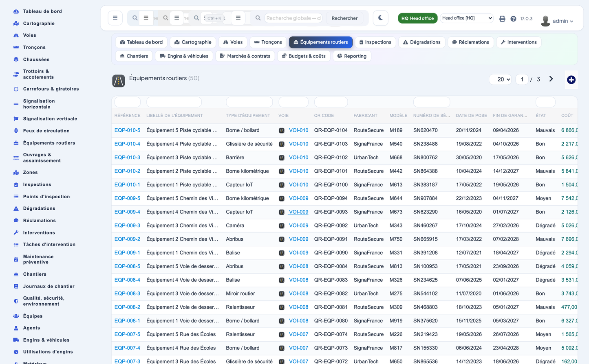This screenshot has height=364, width=589.
Task: Click the printer icon in header
Action: [x=502, y=19]
